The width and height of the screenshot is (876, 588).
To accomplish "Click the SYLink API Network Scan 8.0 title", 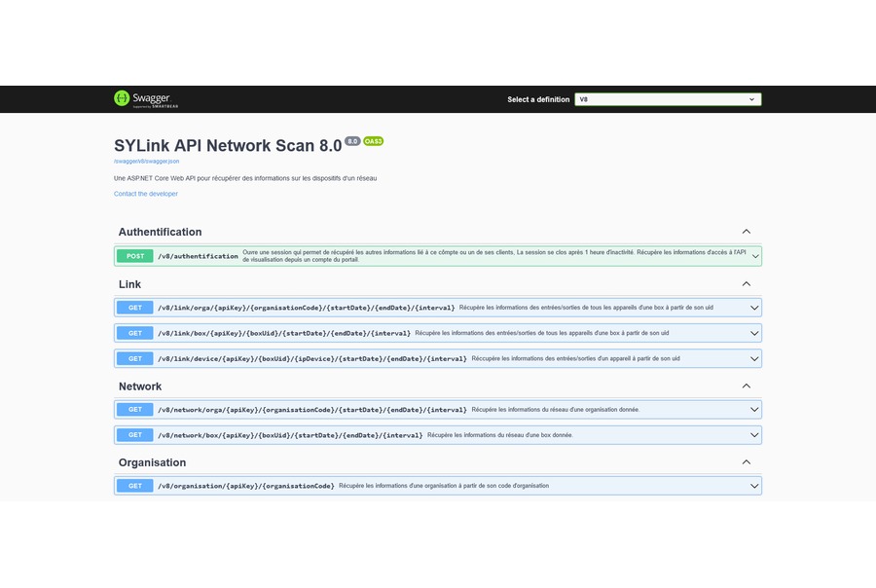I will [228, 145].
